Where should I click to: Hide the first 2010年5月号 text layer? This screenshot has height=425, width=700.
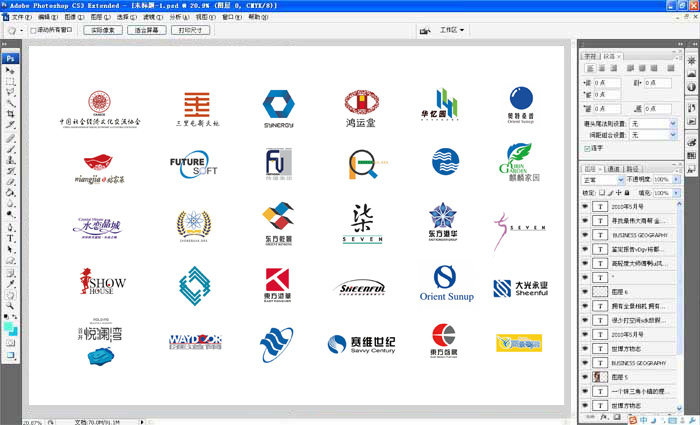pyautogui.click(x=585, y=207)
